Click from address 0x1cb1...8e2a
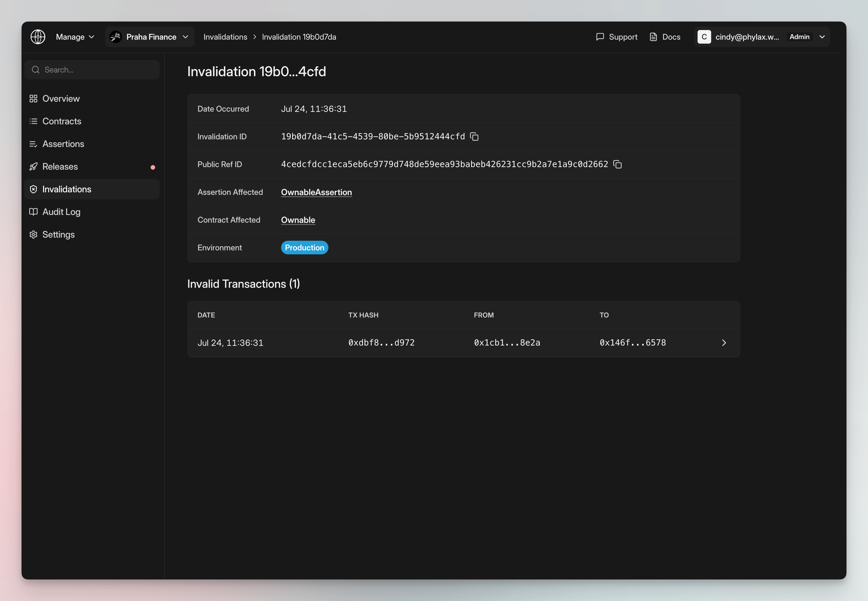Viewport: 868px width, 601px height. point(507,343)
